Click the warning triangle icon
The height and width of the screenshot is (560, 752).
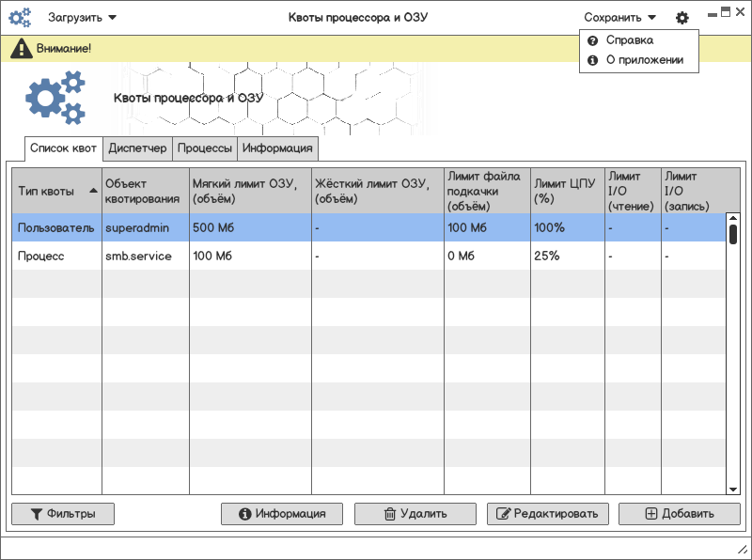[x=21, y=48]
